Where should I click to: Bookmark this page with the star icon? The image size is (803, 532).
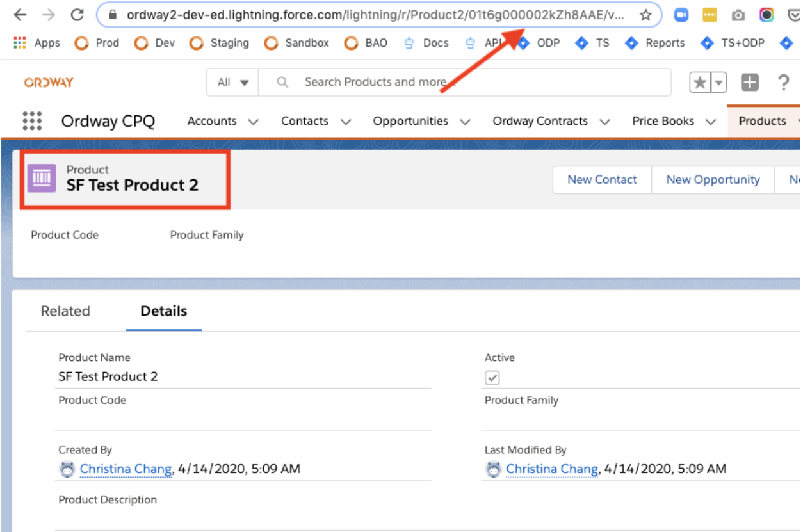[x=645, y=15]
